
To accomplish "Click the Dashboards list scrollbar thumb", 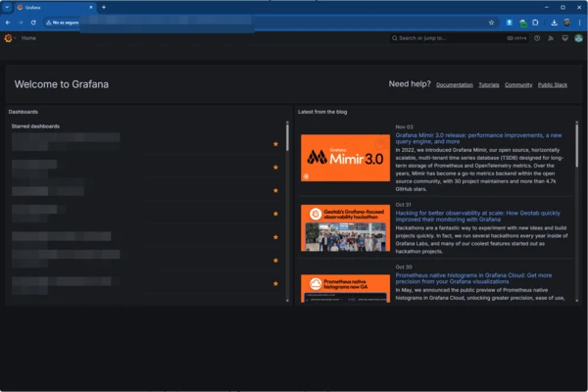I will tap(287, 137).
